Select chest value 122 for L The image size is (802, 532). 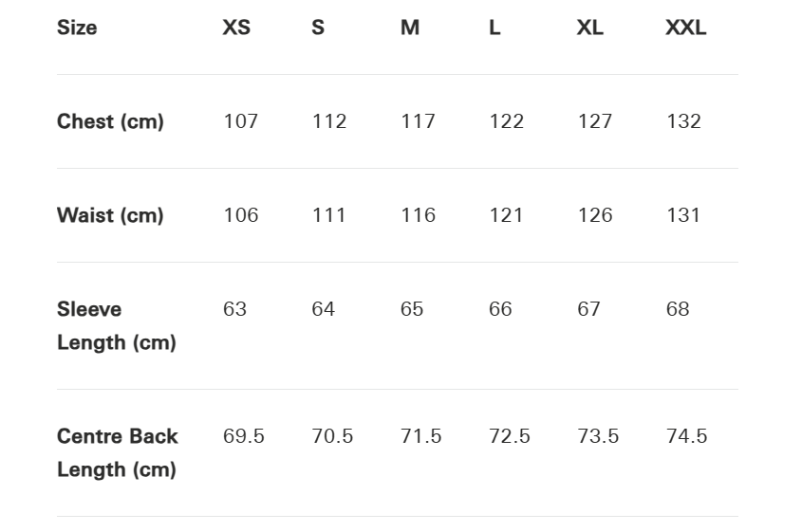506,121
